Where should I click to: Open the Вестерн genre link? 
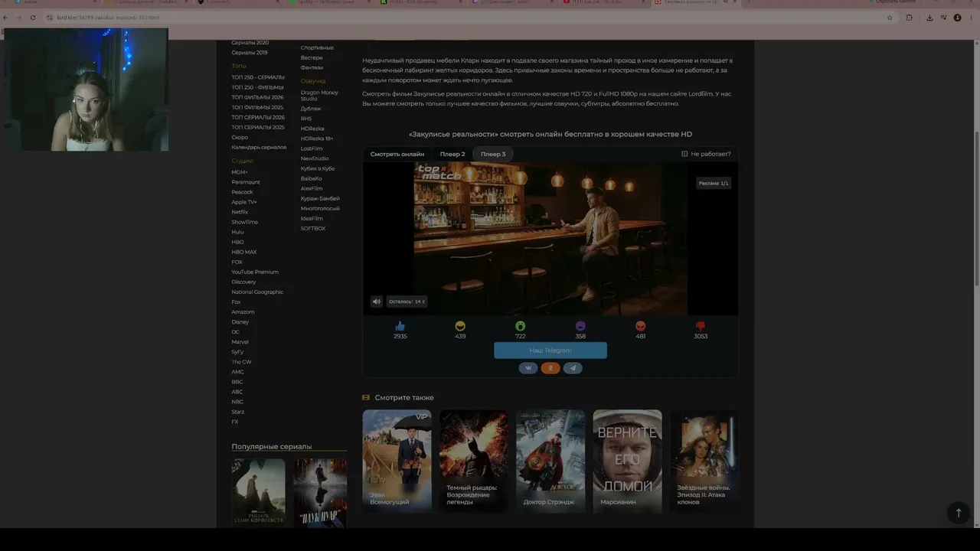312,57
